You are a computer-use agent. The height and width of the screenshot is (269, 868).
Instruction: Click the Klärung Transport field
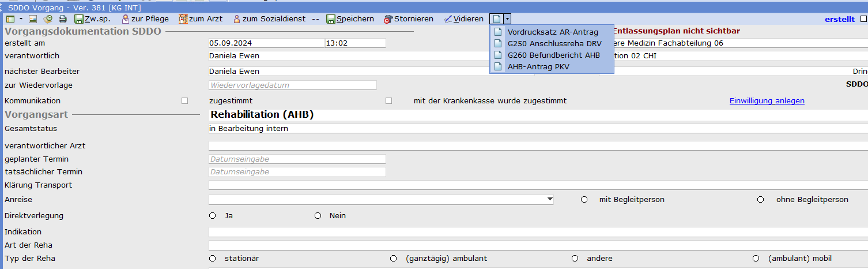coord(538,185)
